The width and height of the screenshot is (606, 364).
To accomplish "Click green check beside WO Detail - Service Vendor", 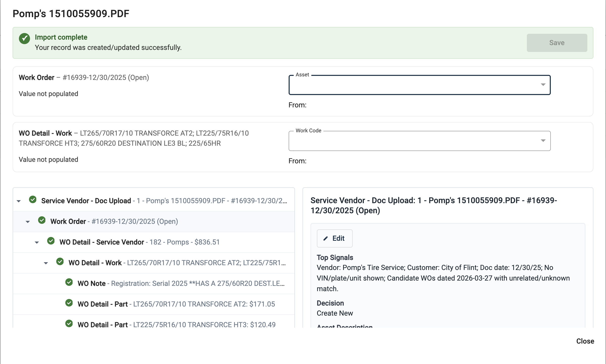I will coord(51,241).
